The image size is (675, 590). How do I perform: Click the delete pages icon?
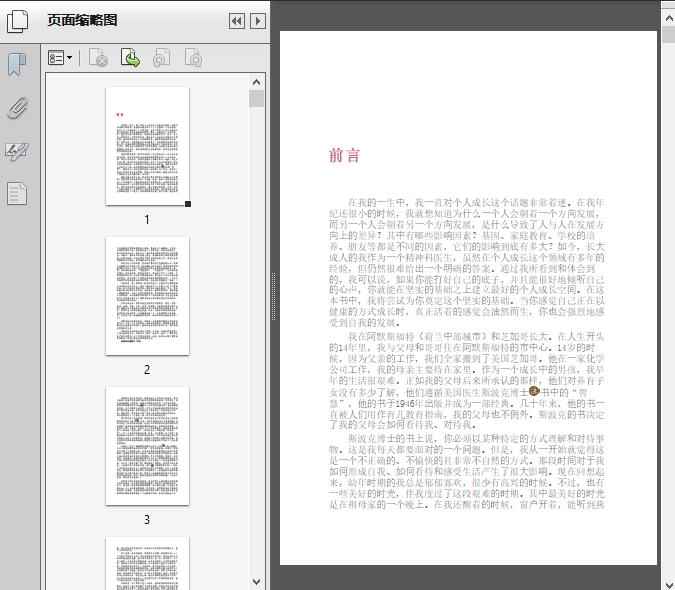pos(98,58)
